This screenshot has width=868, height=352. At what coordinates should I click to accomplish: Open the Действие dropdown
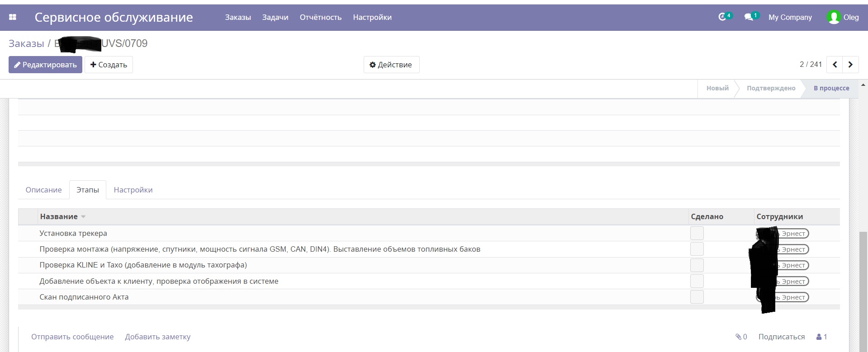[391, 65]
